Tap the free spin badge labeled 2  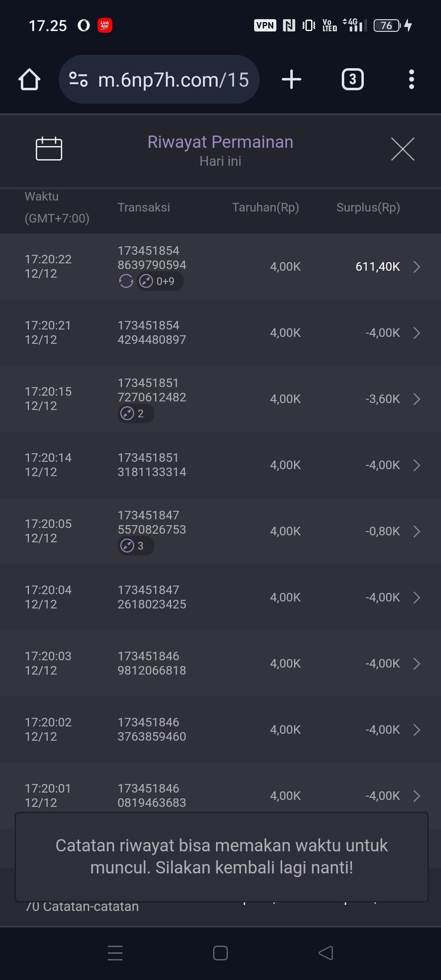[136, 414]
